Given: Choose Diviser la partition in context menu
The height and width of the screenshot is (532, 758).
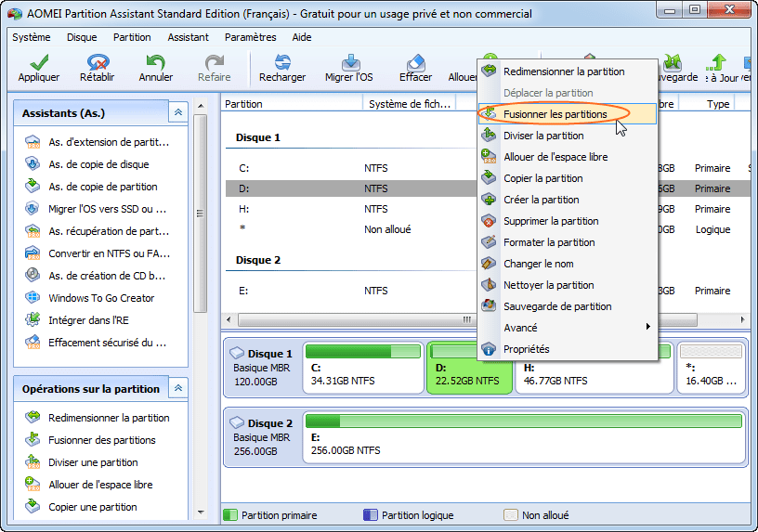Looking at the screenshot, I should pos(568,136).
